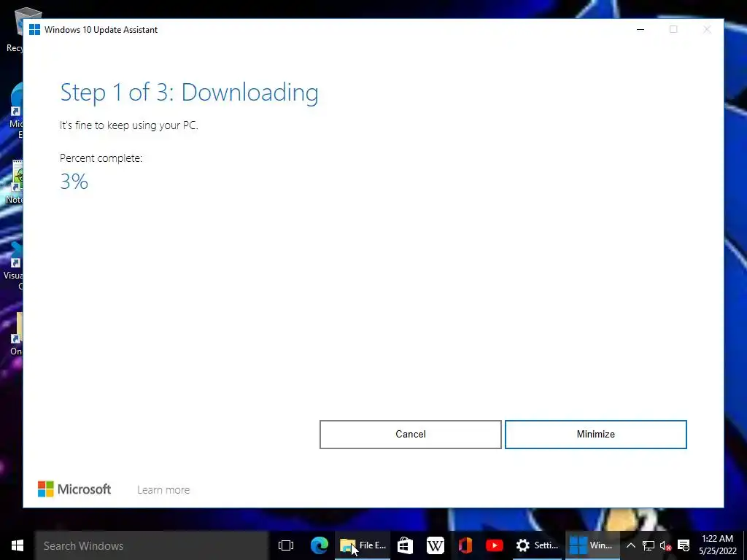Open Task View from the taskbar
Screen dimensions: 747x560
[286, 545]
